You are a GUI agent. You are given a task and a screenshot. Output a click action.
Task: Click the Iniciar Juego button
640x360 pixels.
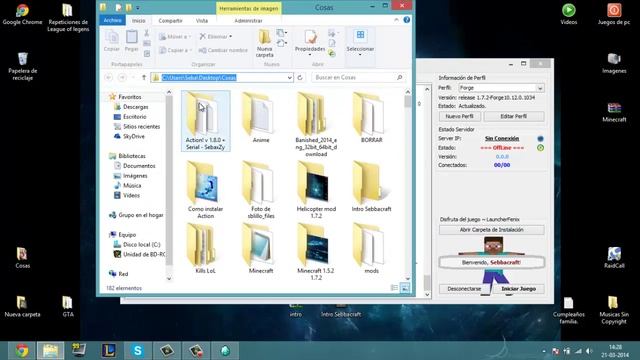518,289
